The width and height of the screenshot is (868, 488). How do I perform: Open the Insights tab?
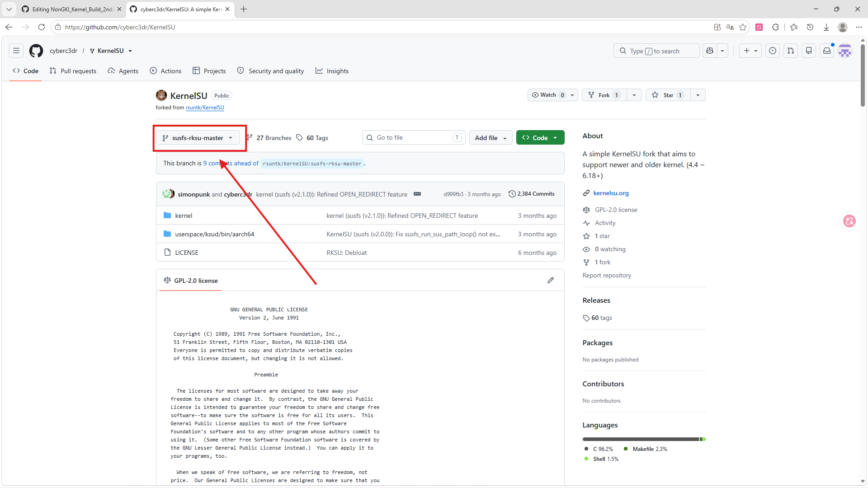[332, 71]
